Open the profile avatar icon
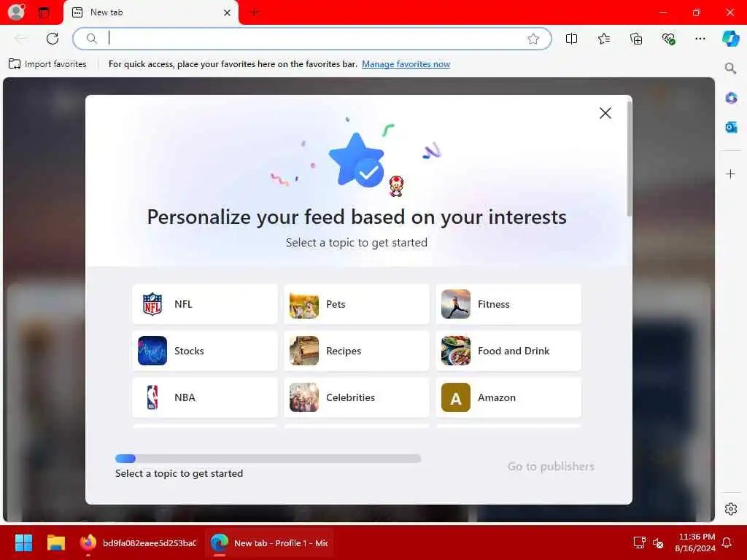The width and height of the screenshot is (747, 560). pos(16,12)
